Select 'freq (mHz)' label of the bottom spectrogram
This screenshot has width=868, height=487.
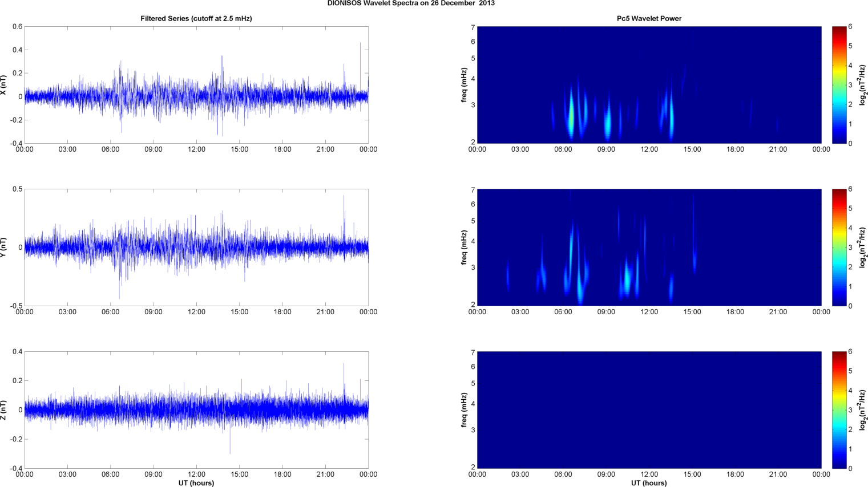pos(465,410)
